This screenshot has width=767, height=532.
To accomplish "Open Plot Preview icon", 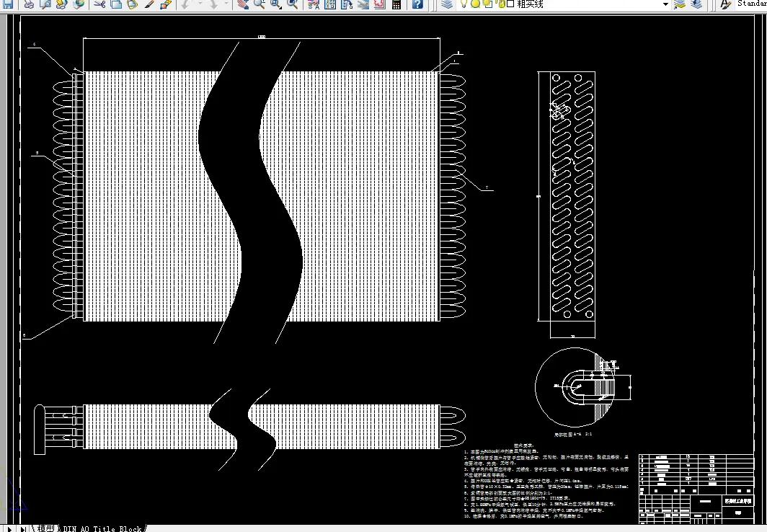I will point(45,4).
